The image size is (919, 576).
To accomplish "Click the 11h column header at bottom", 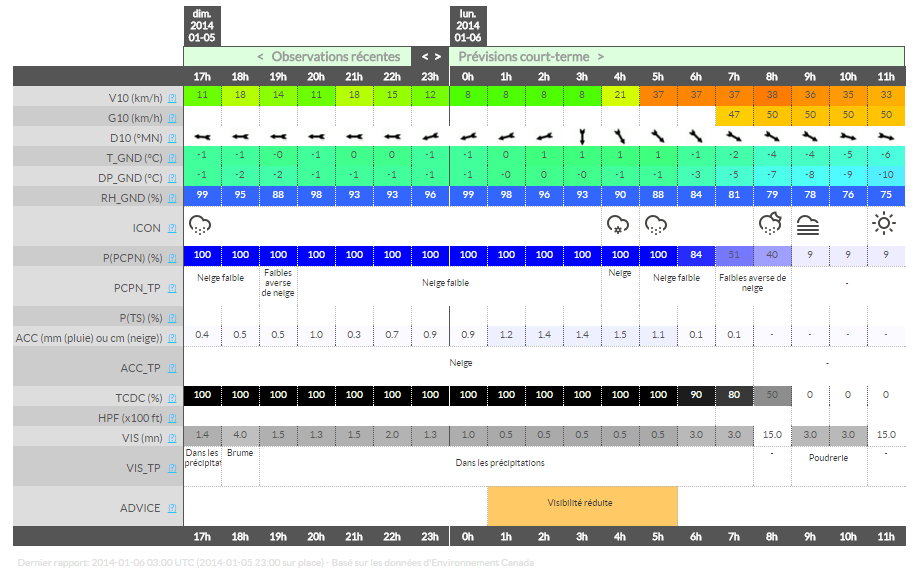I will click(x=886, y=536).
